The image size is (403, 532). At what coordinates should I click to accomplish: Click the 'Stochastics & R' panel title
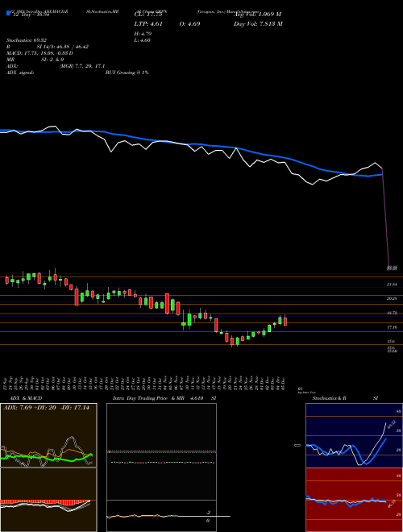[x=329, y=398]
